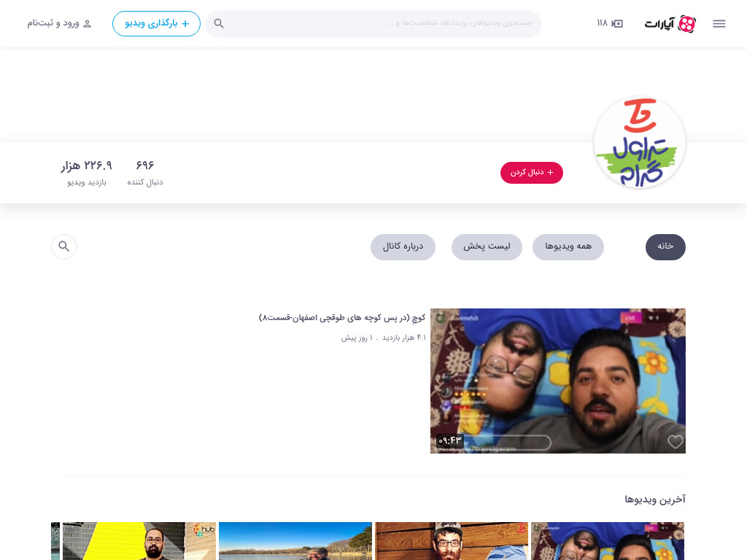747x560 pixels.
Task: Click the بارگذاری ویدیو upload button
Action: tap(156, 23)
